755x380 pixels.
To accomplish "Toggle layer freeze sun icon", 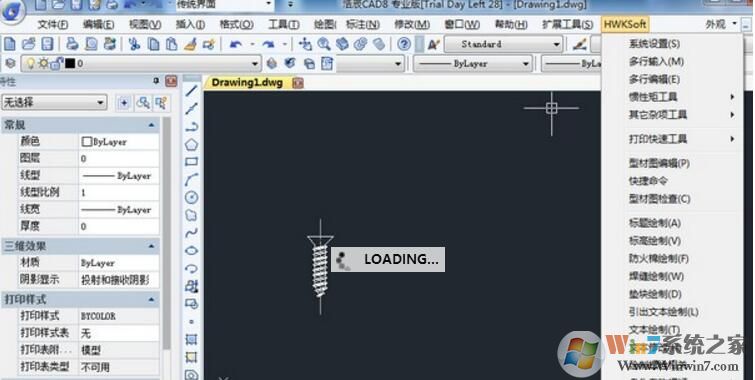I will (x=43, y=64).
